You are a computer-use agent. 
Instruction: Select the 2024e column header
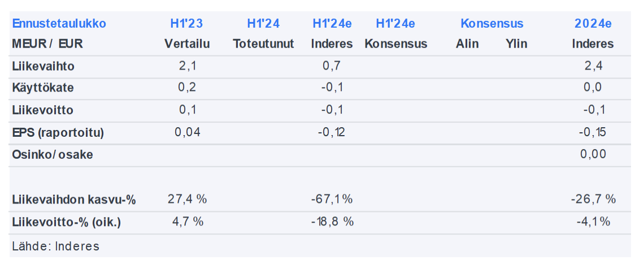point(593,24)
